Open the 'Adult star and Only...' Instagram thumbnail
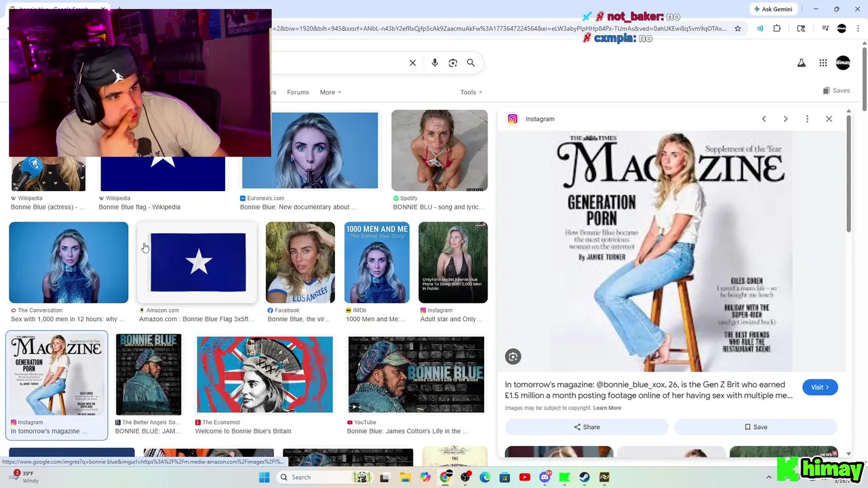The image size is (868, 488). (453, 262)
